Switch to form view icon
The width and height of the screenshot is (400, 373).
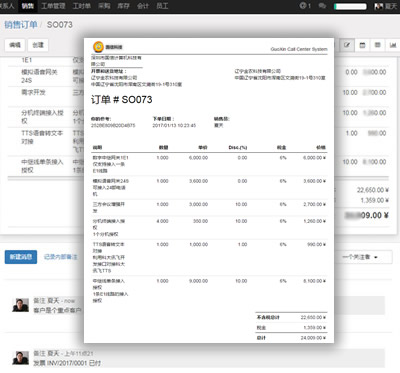[x=347, y=45]
